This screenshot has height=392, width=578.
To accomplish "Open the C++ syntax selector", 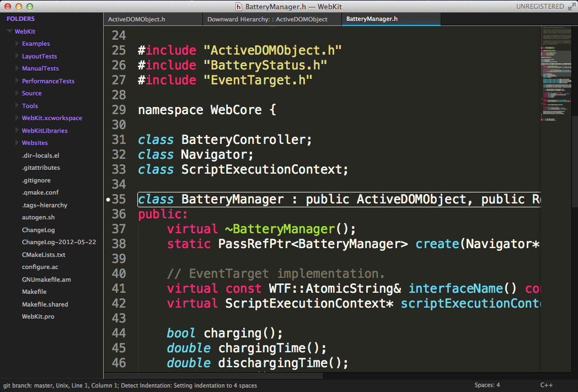I will [x=547, y=385].
